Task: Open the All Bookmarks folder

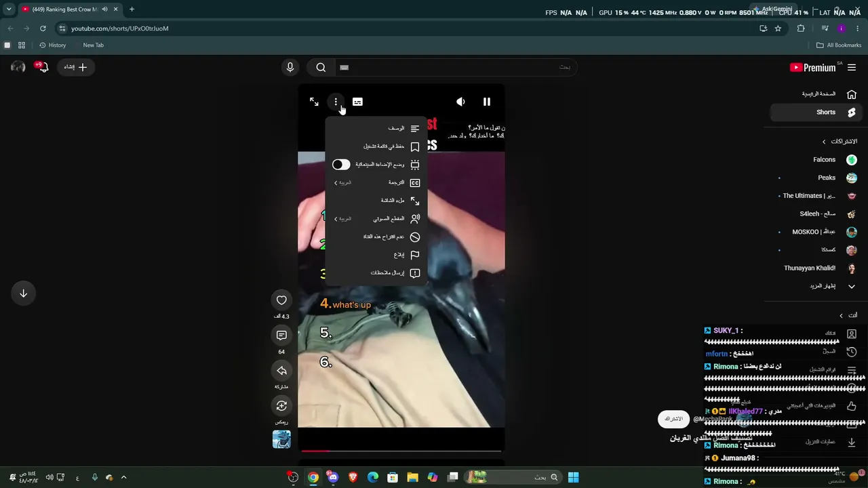Action: (x=839, y=45)
